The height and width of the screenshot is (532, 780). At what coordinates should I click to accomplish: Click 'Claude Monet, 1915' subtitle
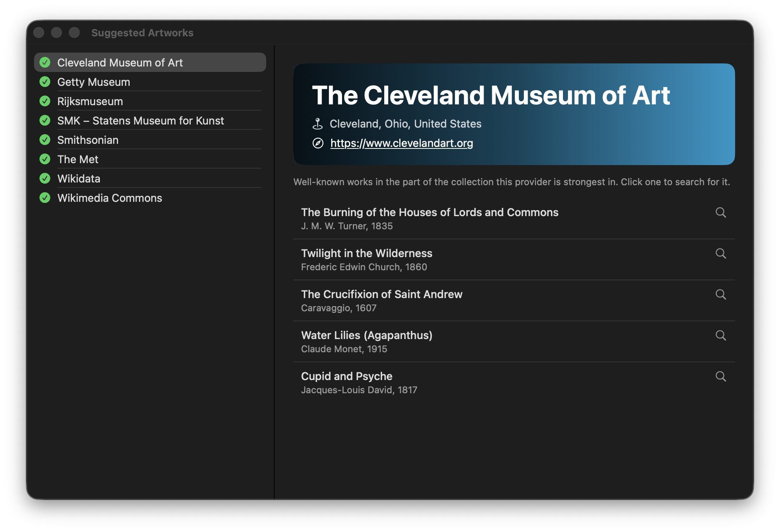pyautogui.click(x=344, y=349)
